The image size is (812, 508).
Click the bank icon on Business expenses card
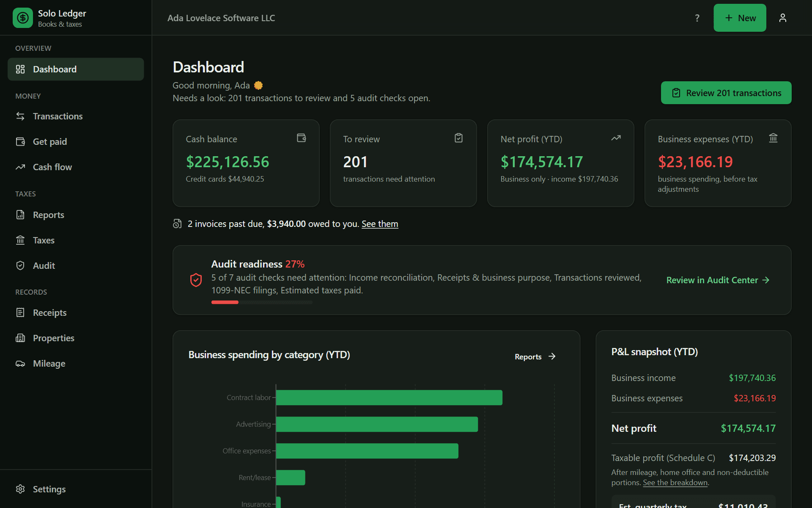coord(773,138)
